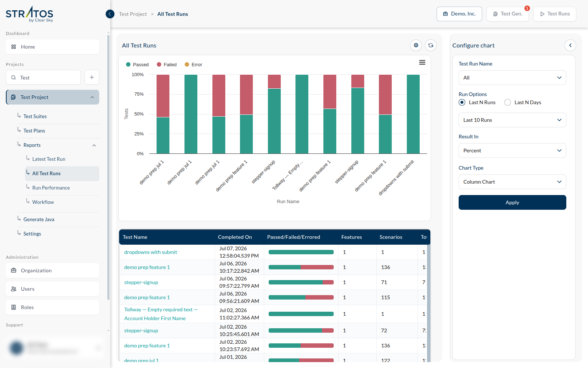Open chart settings gear icon
This screenshot has height=368, width=588.
(416, 45)
